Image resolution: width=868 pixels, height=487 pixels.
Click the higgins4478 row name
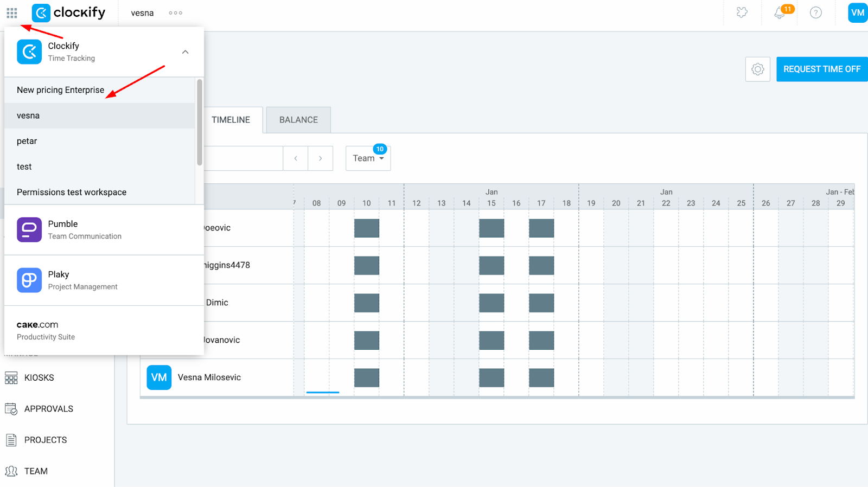(227, 265)
